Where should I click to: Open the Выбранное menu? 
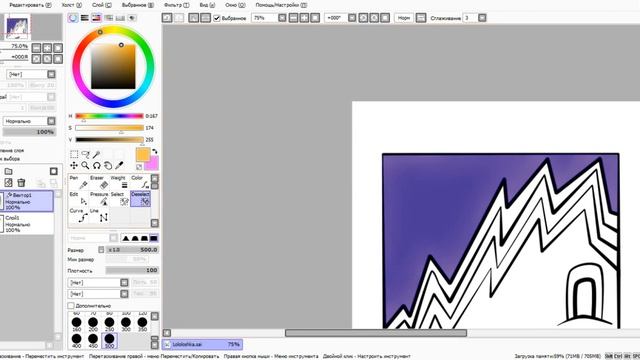[x=138, y=5]
